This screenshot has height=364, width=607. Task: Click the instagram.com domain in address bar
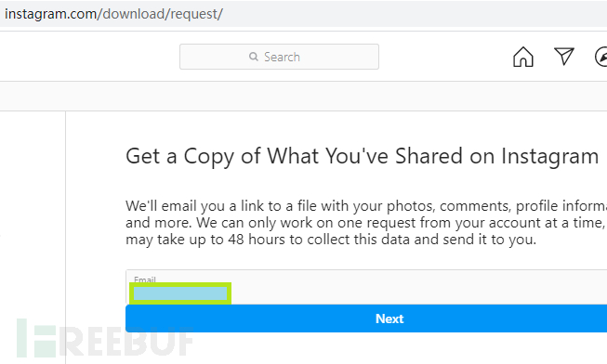click(51, 14)
